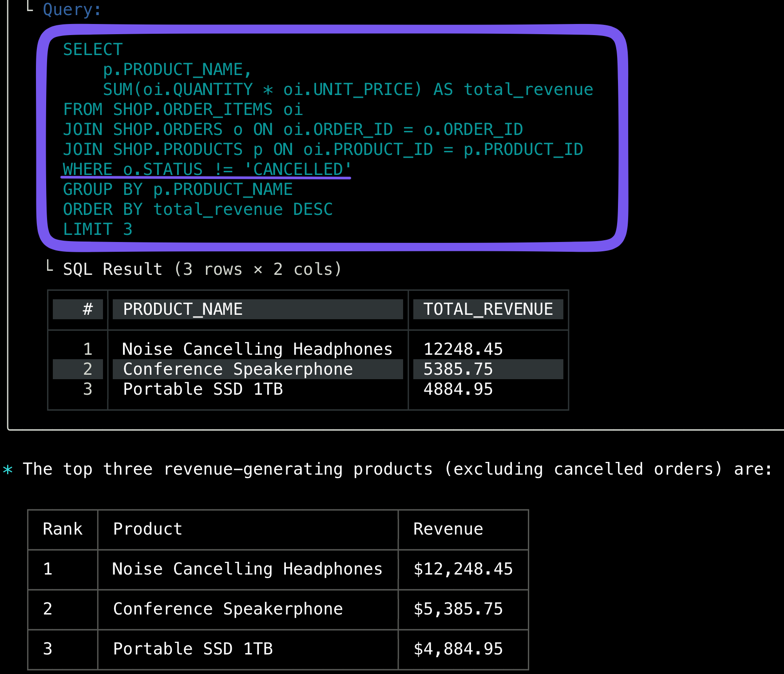Select the "WHERE o.STATUS != 'CANCELLED'" clause

click(x=207, y=169)
